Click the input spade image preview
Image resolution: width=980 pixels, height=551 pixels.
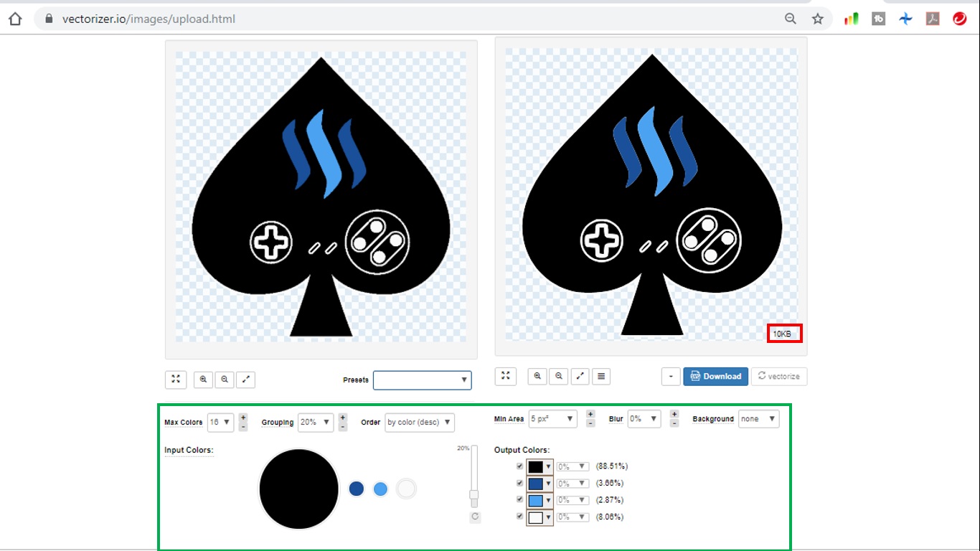[x=321, y=197]
